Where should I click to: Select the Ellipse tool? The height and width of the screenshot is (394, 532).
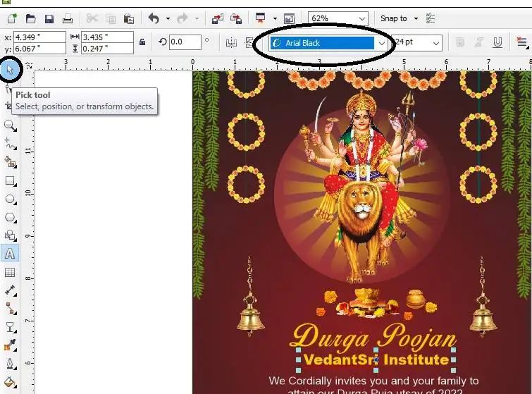coord(10,199)
